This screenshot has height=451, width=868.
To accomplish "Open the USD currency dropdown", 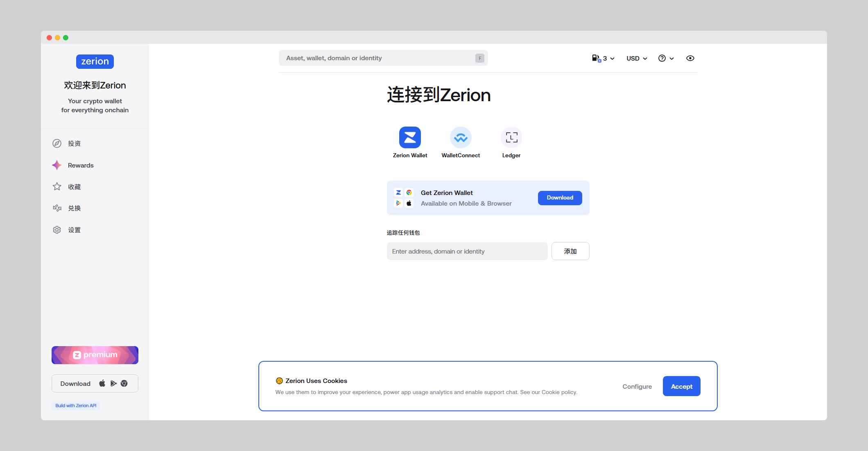I will coord(637,58).
